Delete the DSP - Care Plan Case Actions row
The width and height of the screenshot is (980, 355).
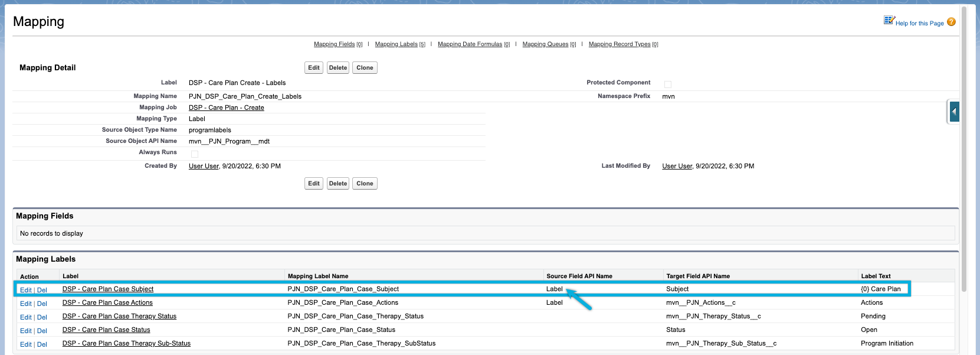click(42, 304)
